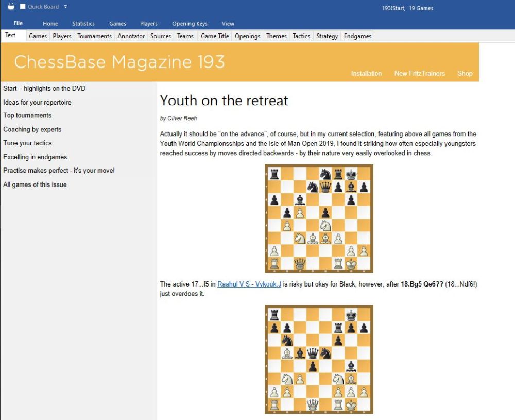Switch to the Sources tab

[x=161, y=36]
